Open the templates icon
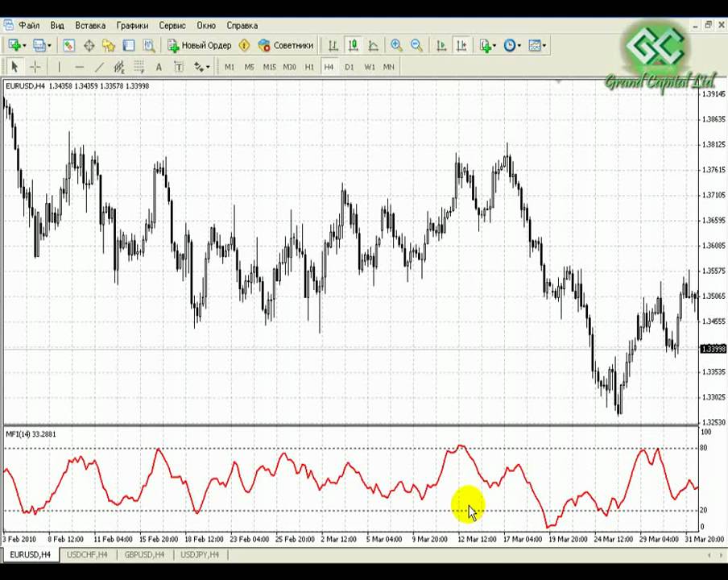728x580 pixels. pyautogui.click(x=535, y=45)
